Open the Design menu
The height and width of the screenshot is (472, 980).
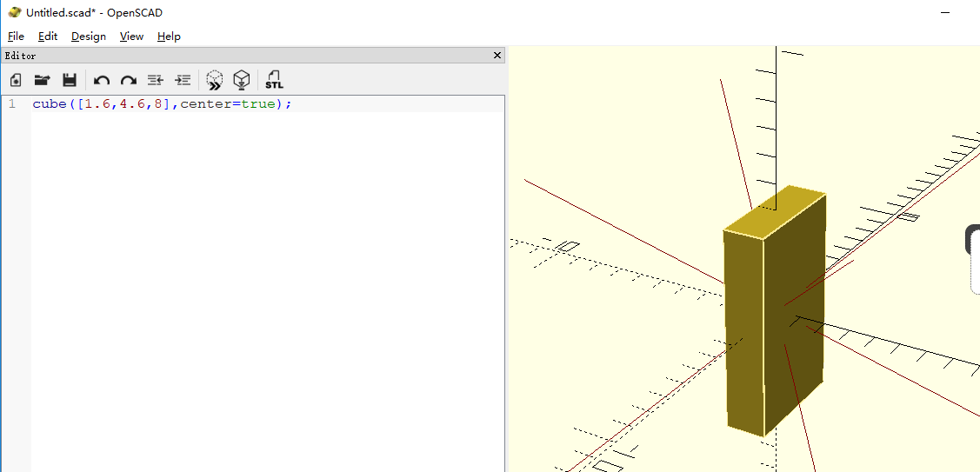tap(89, 37)
